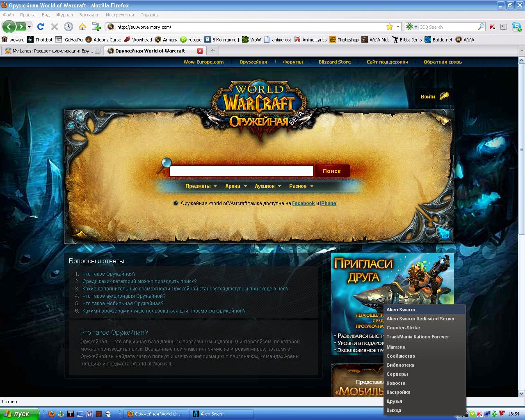The image size is (525, 420).
Task: Open the Elitist Jerks bookmark
Action: point(407,40)
